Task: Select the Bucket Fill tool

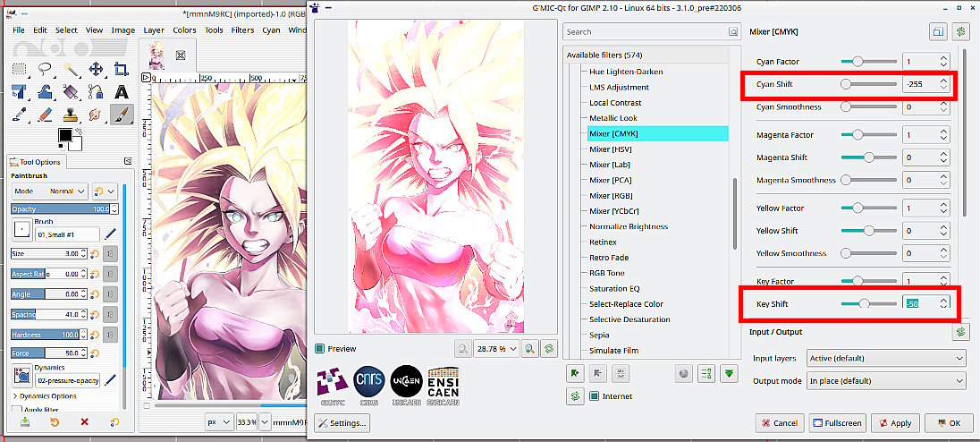Action: (70, 92)
